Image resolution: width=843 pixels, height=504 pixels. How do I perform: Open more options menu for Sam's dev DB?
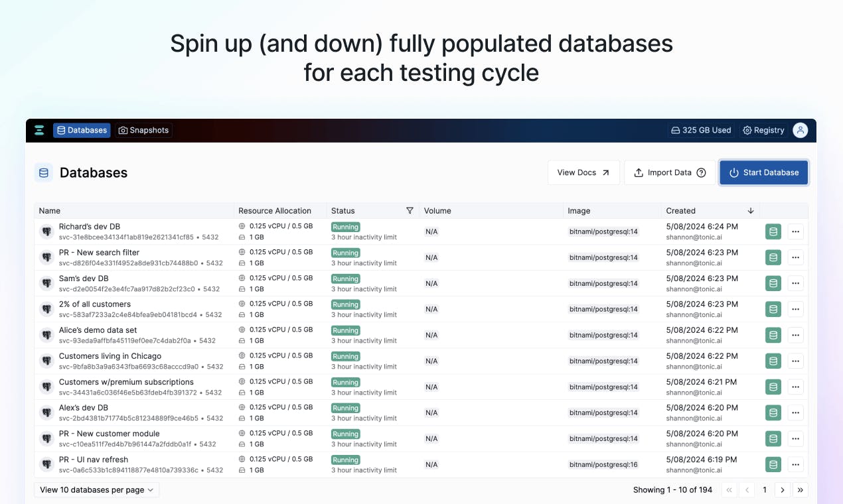795,283
